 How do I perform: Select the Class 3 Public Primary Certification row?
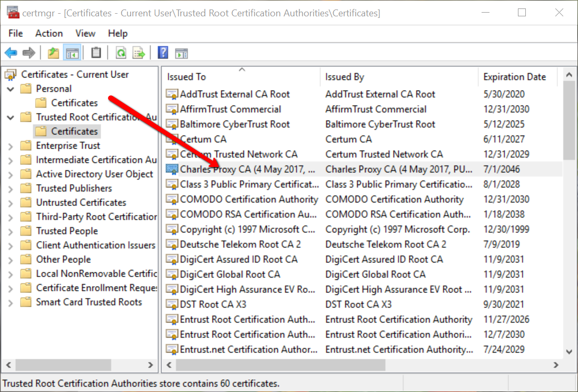tap(363, 184)
